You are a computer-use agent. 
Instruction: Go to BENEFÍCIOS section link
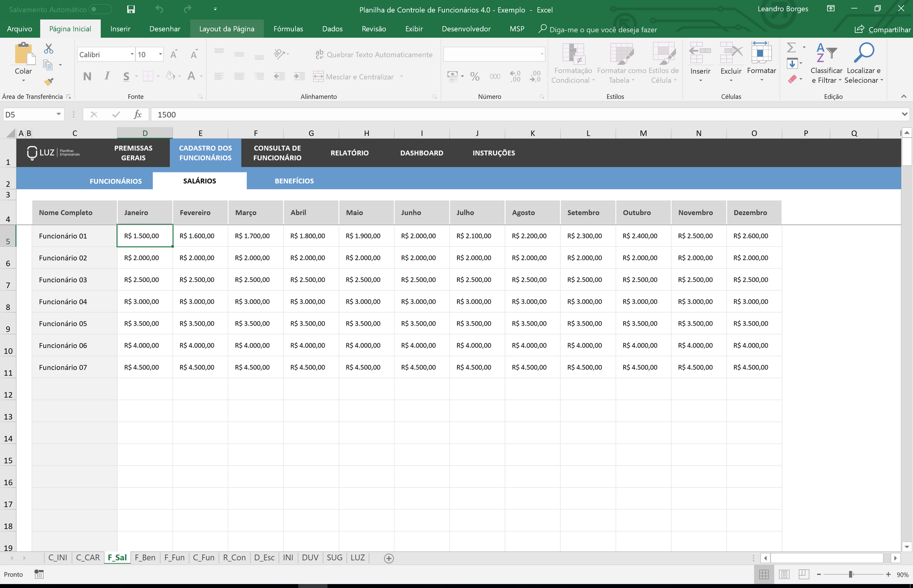click(x=294, y=181)
